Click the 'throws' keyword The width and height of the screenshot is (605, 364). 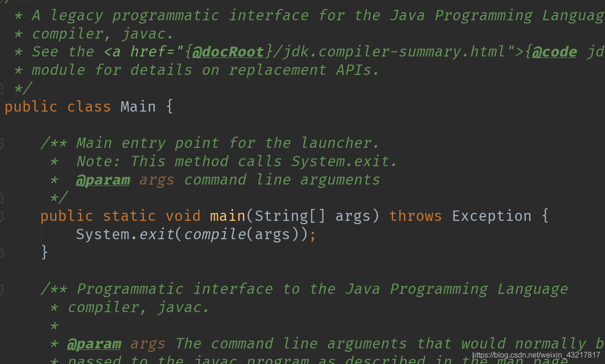pos(416,216)
